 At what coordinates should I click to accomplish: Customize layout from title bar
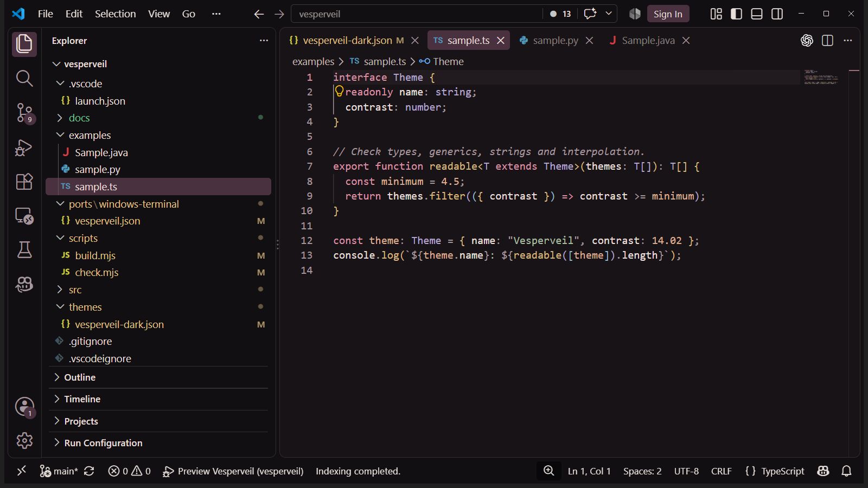click(x=716, y=14)
